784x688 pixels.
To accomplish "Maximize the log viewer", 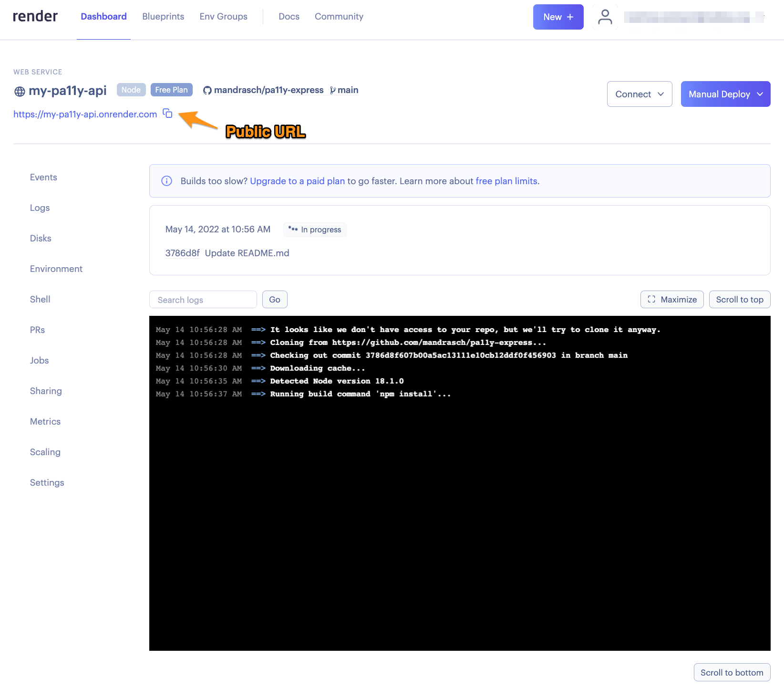I will click(672, 300).
